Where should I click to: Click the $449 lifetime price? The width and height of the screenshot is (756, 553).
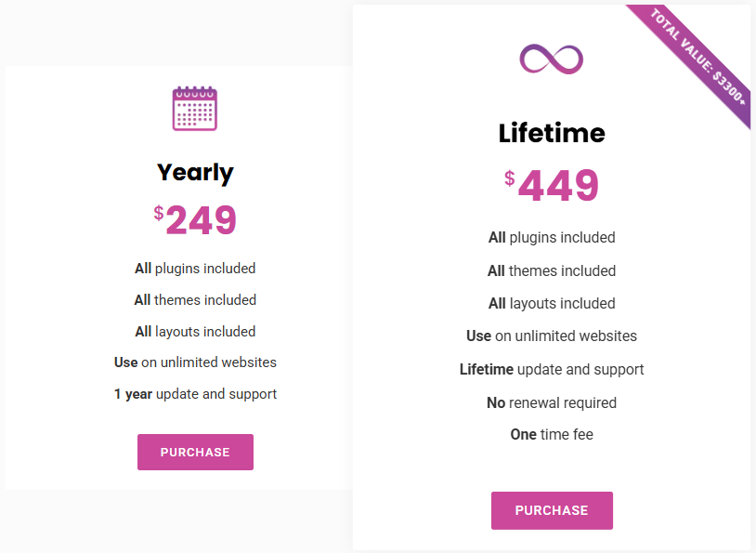[552, 185]
